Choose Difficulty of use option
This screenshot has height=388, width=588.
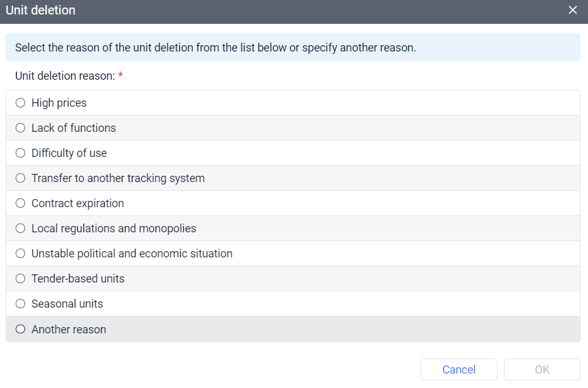(20, 153)
